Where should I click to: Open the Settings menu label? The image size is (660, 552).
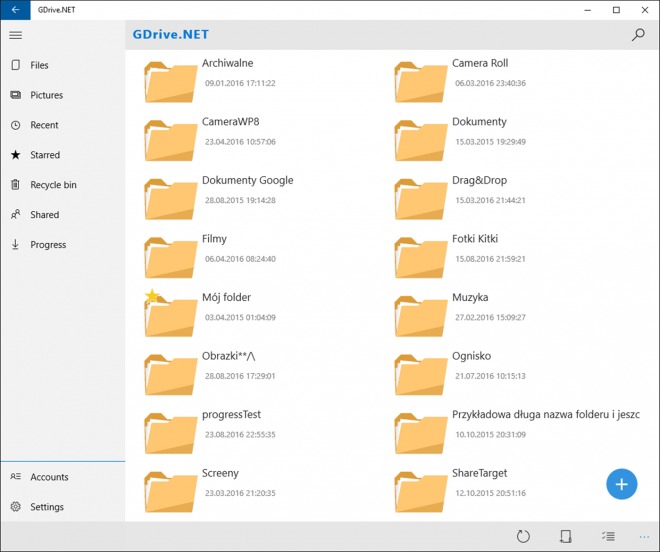point(47,507)
